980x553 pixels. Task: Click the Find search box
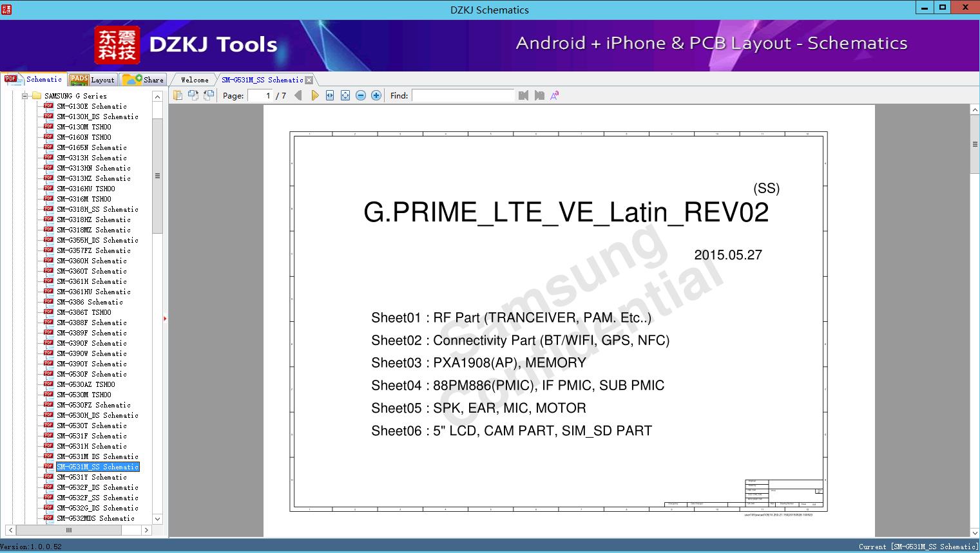click(x=463, y=95)
